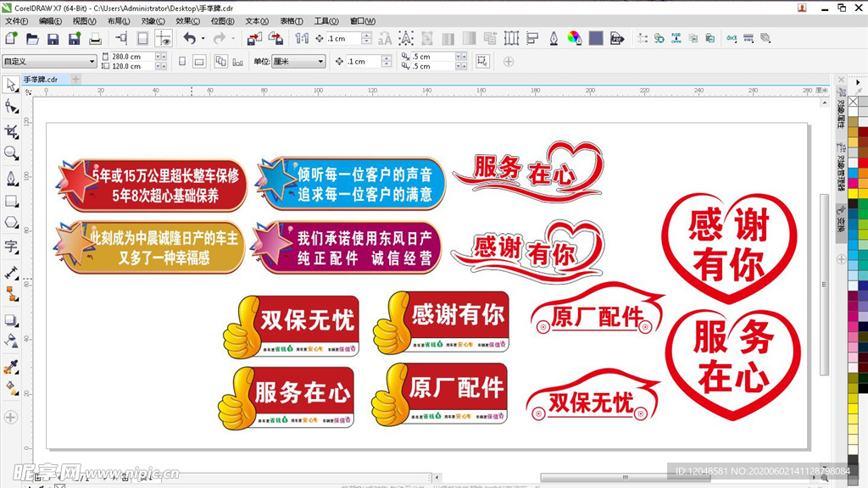Select the Drop Shadow tool
Image resolution: width=868 pixels, height=488 pixels.
(x=10, y=319)
